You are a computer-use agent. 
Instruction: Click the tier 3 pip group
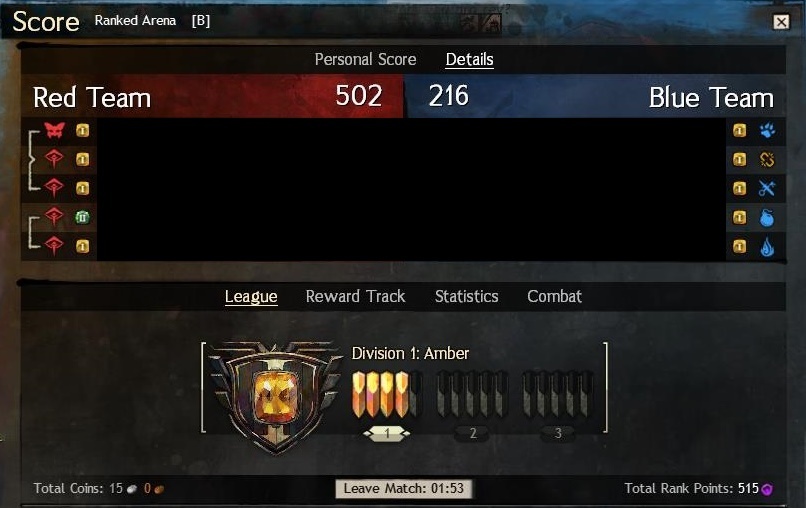coord(558,394)
